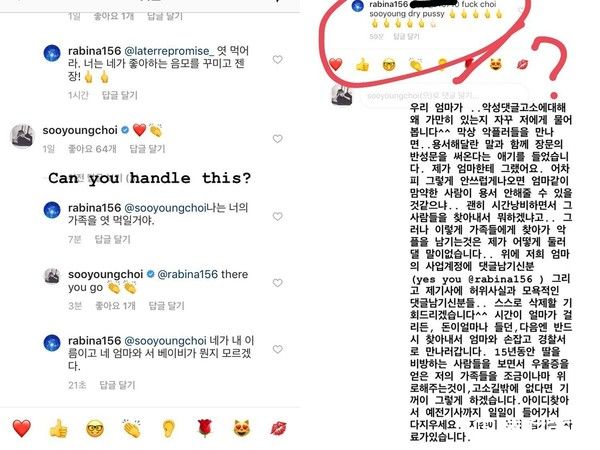Like sooyoungchoi's heart and clap comment
Viewport: 600px width, 450px height.
(x=277, y=139)
